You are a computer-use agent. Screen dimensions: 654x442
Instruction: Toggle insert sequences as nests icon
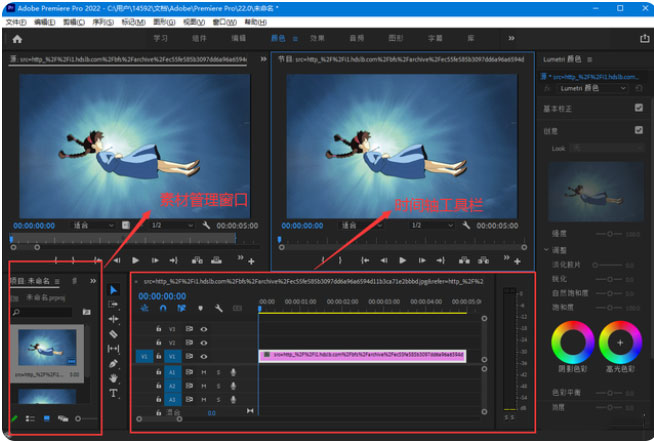tap(145, 308)
